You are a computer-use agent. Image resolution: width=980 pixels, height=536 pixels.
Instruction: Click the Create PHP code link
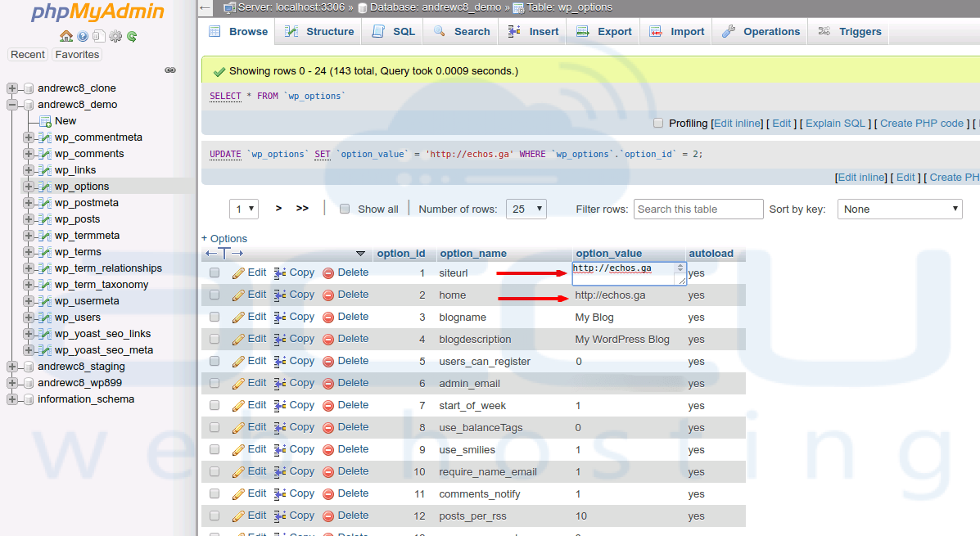[922, 123]
